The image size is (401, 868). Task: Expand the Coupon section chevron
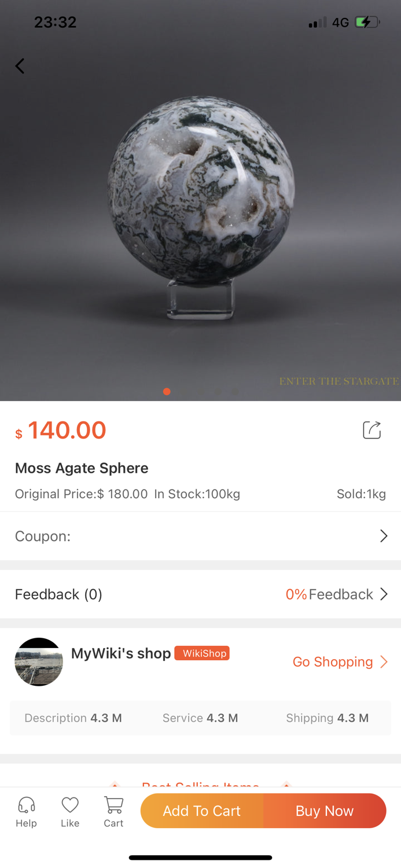click(x=384, y=536)
